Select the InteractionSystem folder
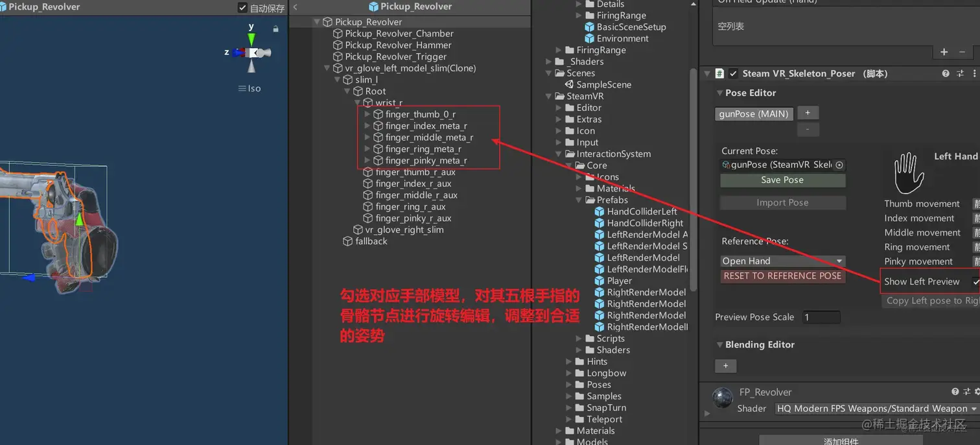The height and width of the screenshot is (445, 980). (x=614, y=154)
